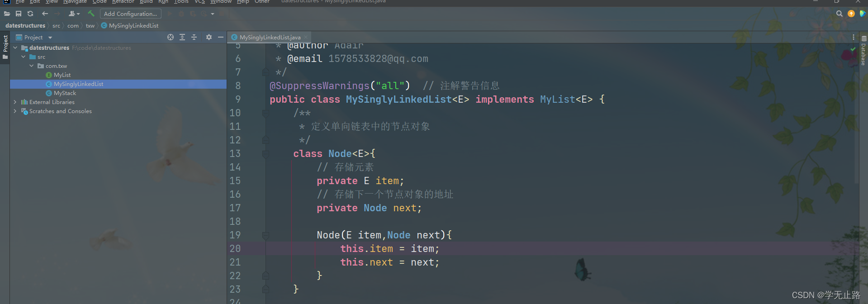Toggle the Database tool window side tab
This screenshot has width=868, height=304.
click(863, 51)
